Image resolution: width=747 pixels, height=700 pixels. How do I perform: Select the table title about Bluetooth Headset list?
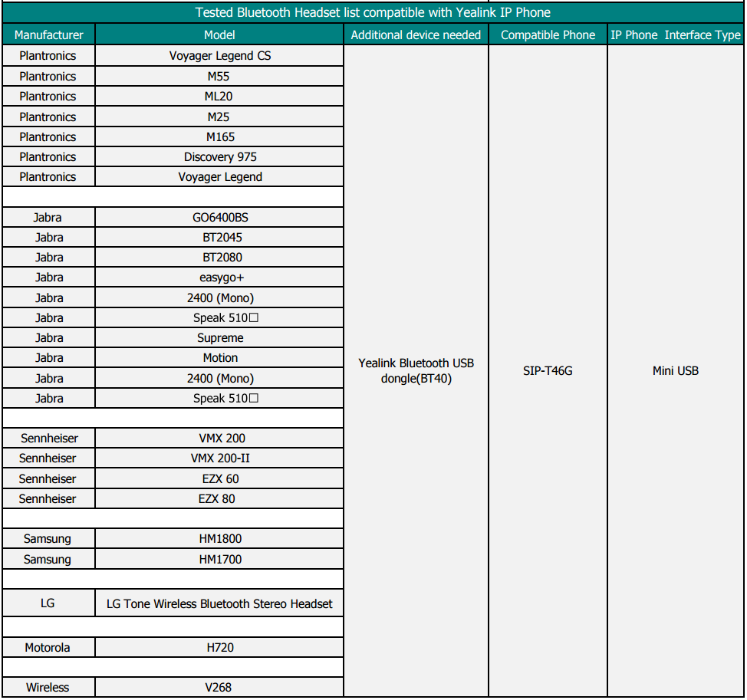click(x=373, y=12)
